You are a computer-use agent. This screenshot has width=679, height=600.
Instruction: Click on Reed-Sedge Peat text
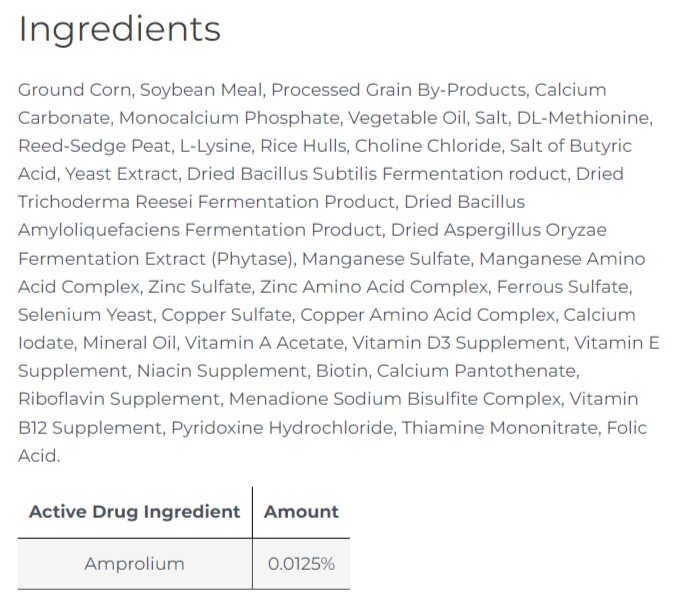[x=96, y=146]
